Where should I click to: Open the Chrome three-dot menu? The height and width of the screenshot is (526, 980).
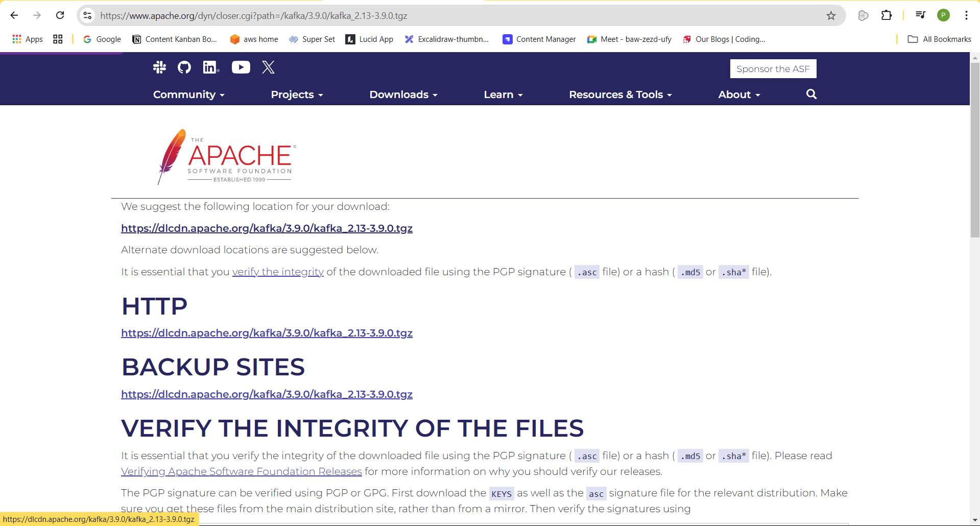pyautogui.click(x=966, y=15)
